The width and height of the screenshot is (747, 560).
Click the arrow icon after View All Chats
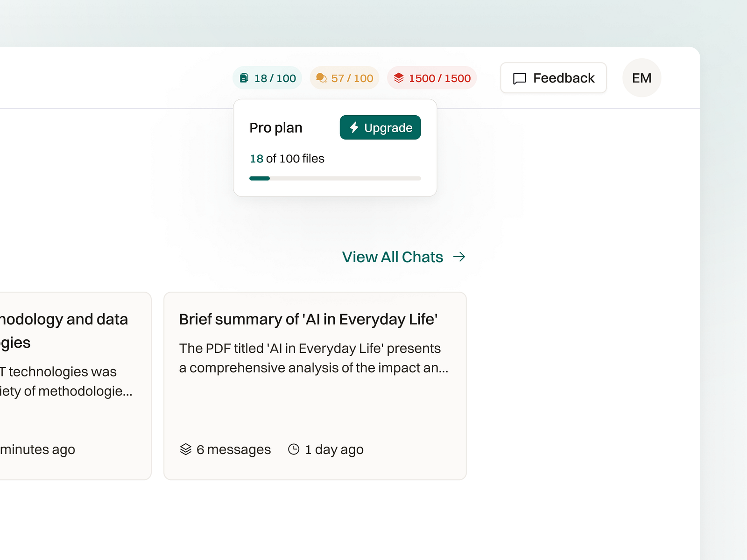(x=460, y=257)
